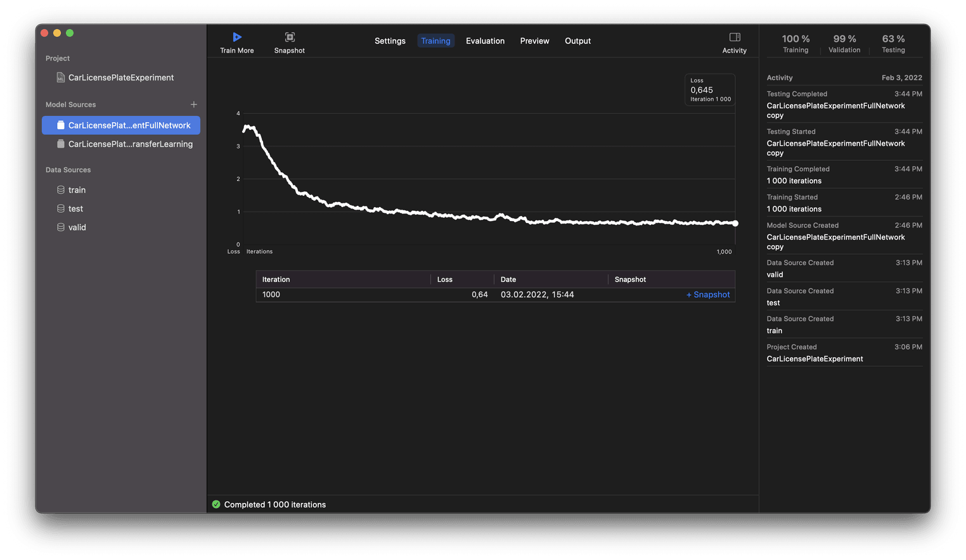
Task: Select the train data source
Action: [77, 189]
